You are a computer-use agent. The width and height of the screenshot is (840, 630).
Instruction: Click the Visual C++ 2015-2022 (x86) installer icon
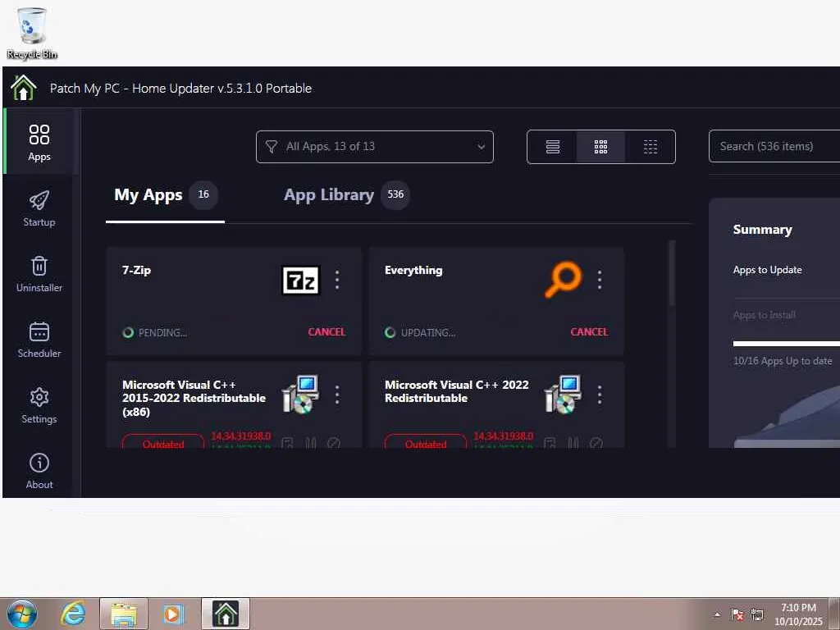coord(300,395)
